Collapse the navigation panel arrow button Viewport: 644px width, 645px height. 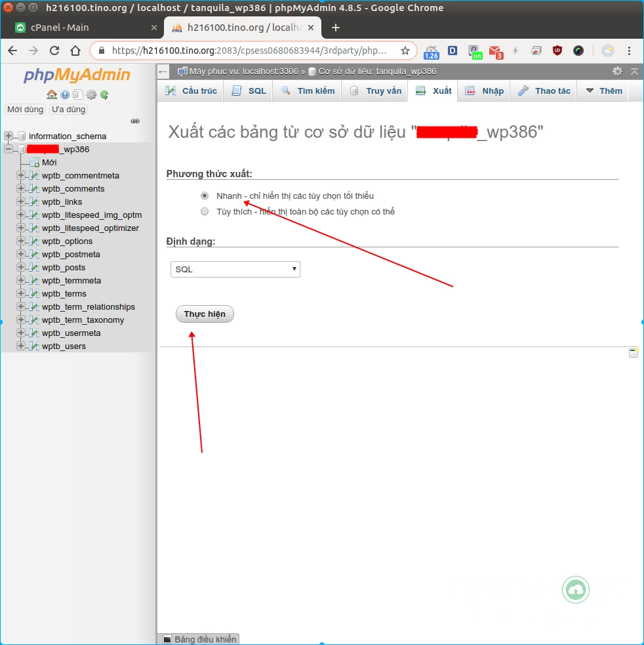pos(163,72)
